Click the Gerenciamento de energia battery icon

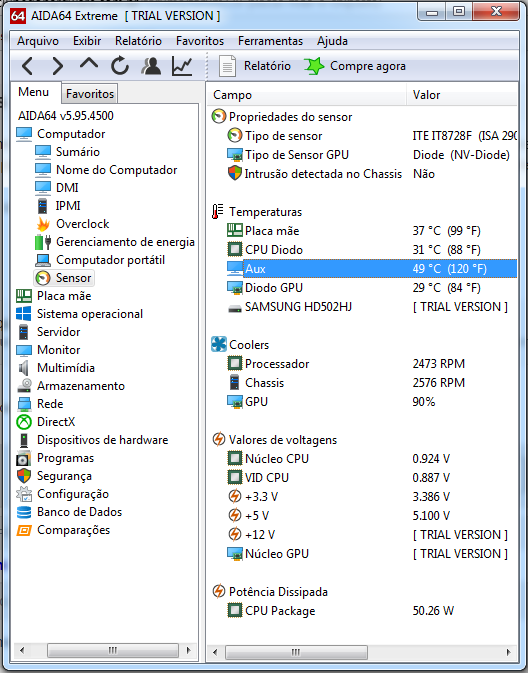tap(43, 242)
